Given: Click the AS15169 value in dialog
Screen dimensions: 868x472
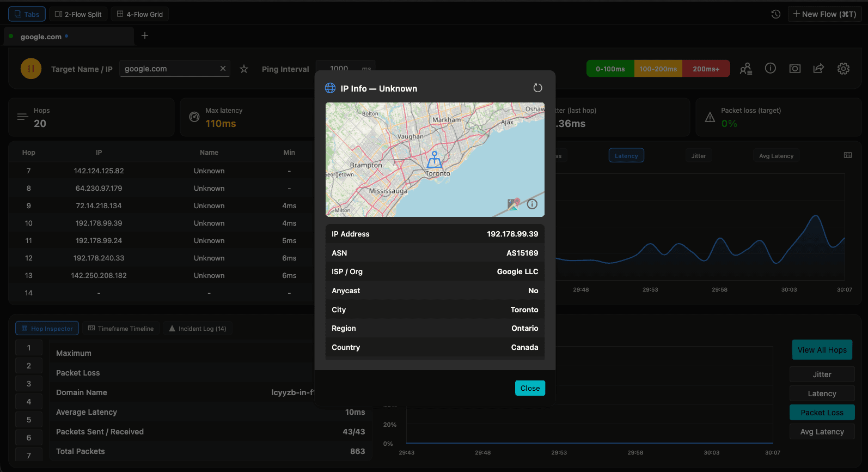Looking at the screenshot, I should 522,253.
